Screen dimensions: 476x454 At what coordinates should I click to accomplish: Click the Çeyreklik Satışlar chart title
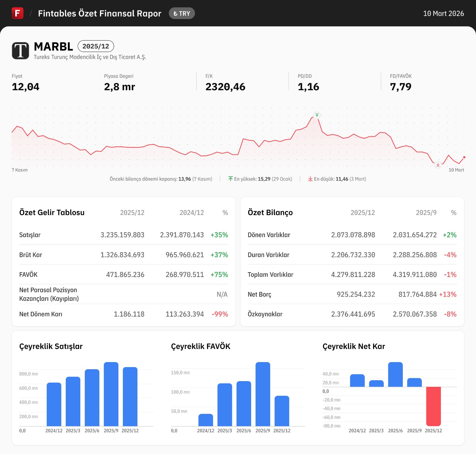(x=51, y=346)
